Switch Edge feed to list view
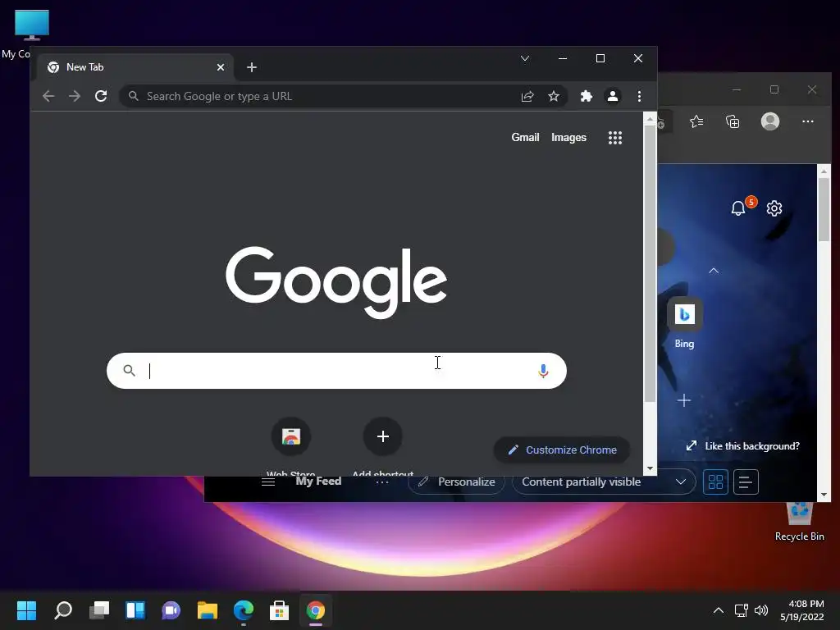This screenshot has width=840, height=630. point(746,482)
